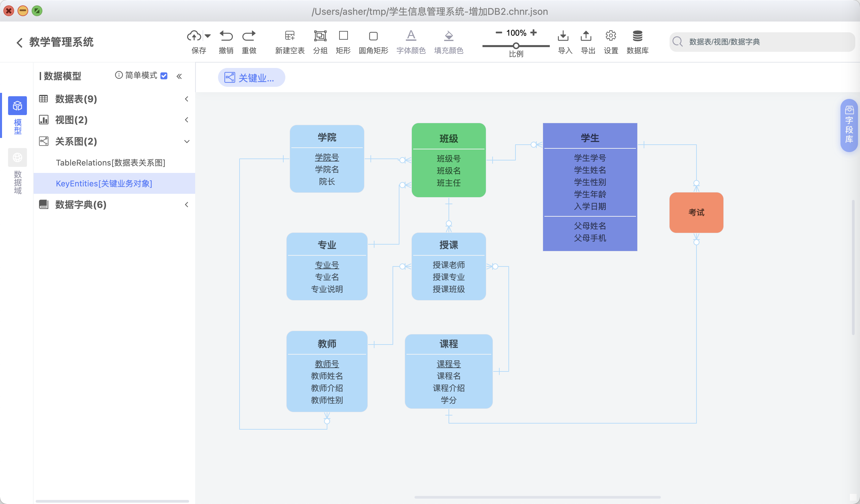Click the 数据表(9) label
Image resolution: width=860 pixels, height=504 pixels.
tap(76, 99)
